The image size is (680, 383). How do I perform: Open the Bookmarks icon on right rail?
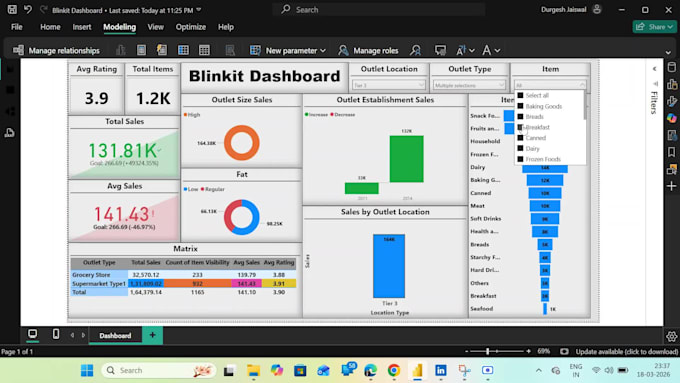tap(672, 152)
